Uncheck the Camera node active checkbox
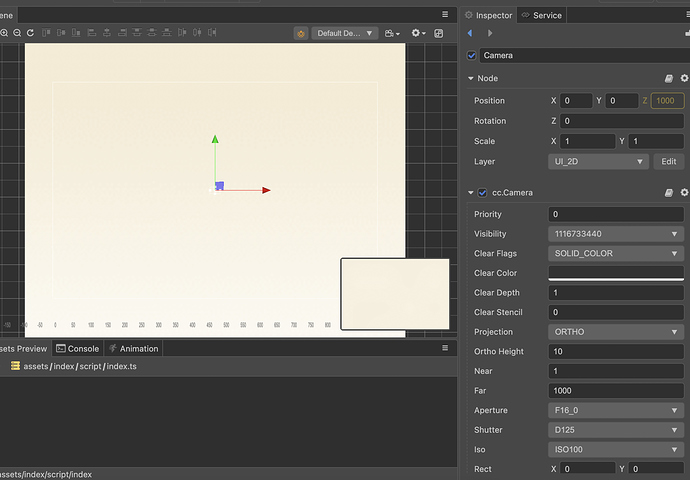 pos(472,55)
